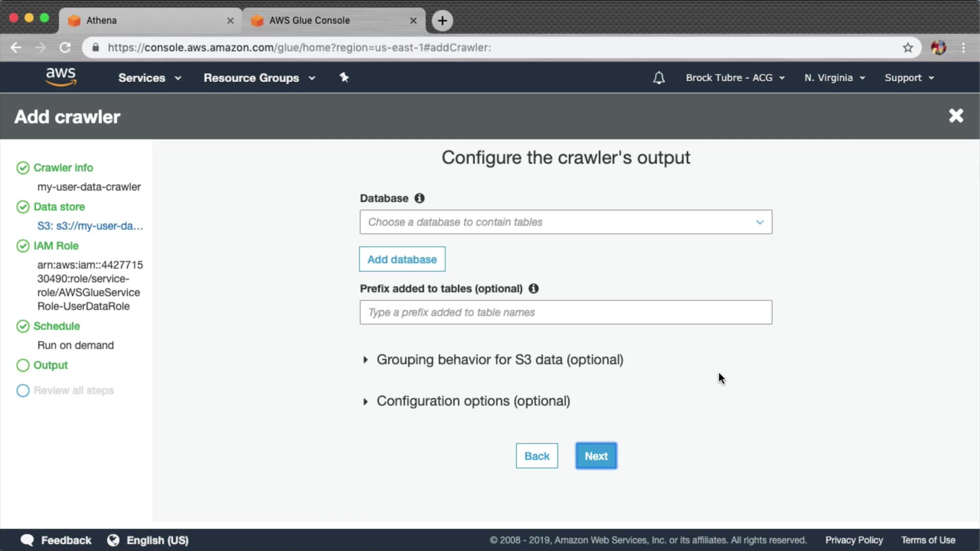
Task: Bookmark this page using the star icon
Action: [x=908, y=47]
